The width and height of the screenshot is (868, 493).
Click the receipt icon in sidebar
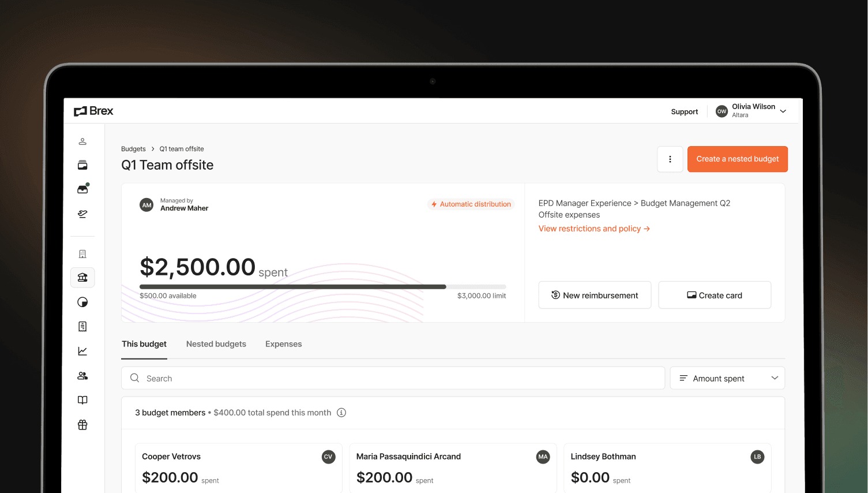(82, 327)
